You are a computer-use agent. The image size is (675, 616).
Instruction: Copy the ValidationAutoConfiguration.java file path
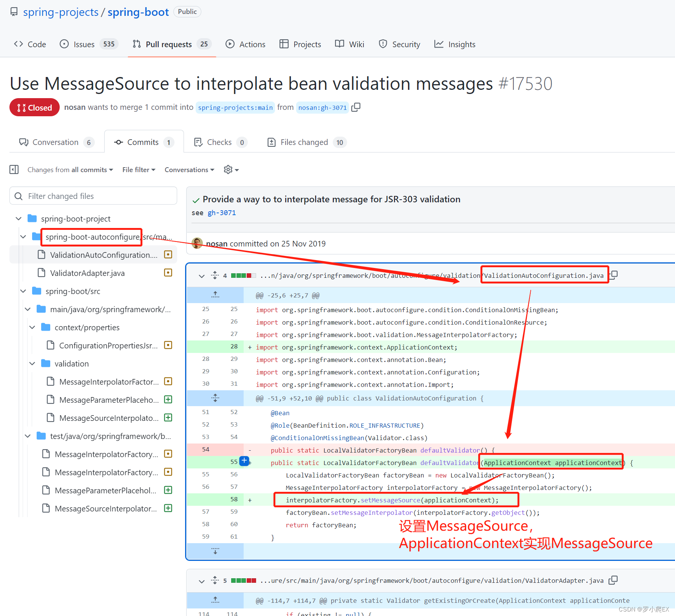[613, 275]
